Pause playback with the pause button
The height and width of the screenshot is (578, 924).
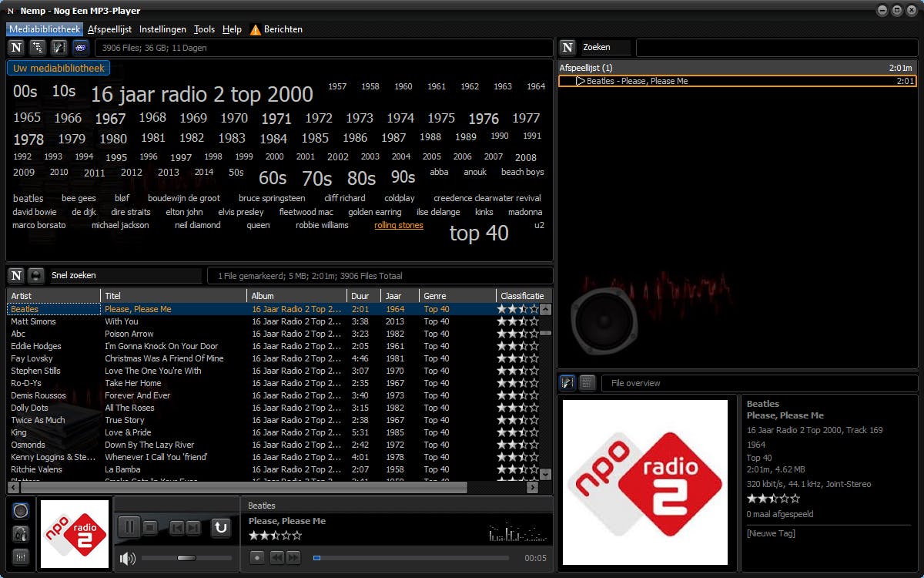pyautogui.click(x=129, y=528)
